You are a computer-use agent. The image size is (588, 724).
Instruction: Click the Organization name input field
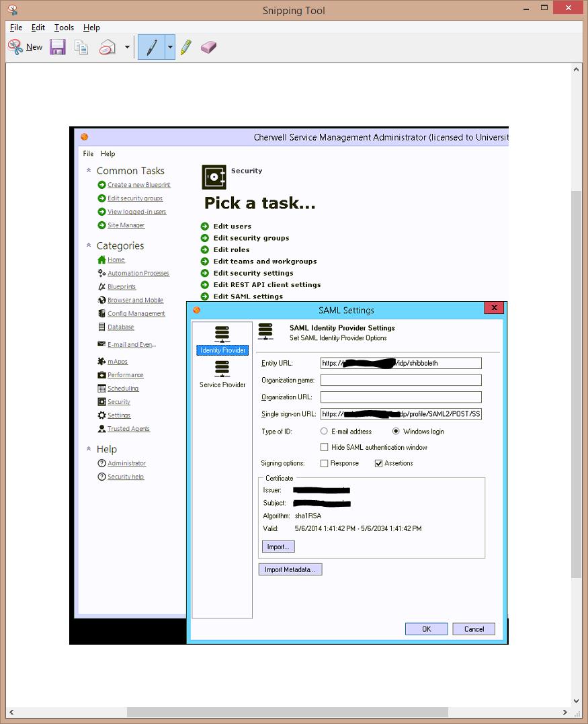(x=401, y=380)
